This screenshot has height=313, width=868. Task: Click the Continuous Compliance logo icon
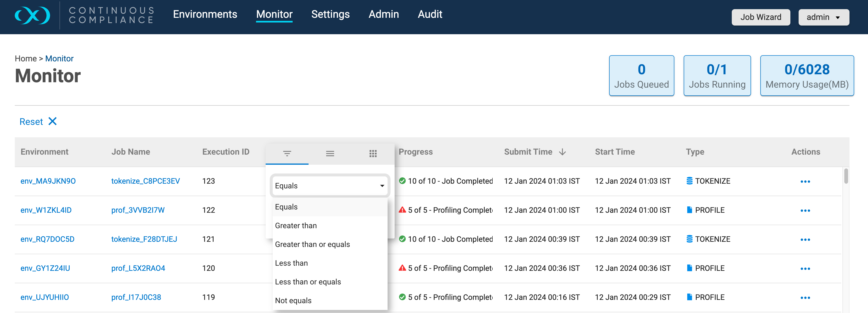click(32, 15)
